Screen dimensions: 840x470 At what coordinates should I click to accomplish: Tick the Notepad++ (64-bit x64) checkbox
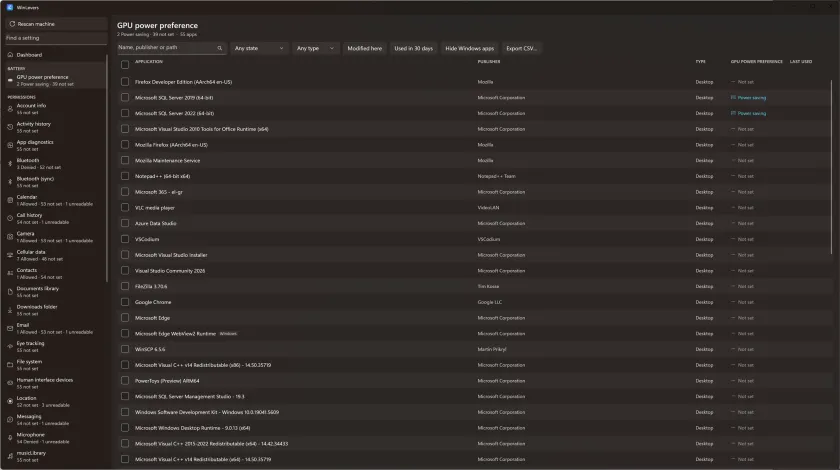click(125, 176)
